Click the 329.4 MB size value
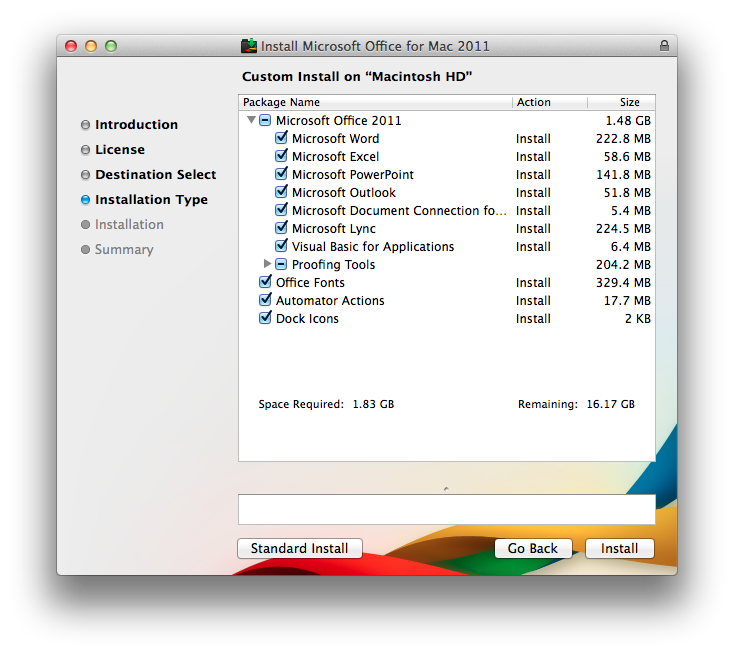 click(x=623, y=283)
